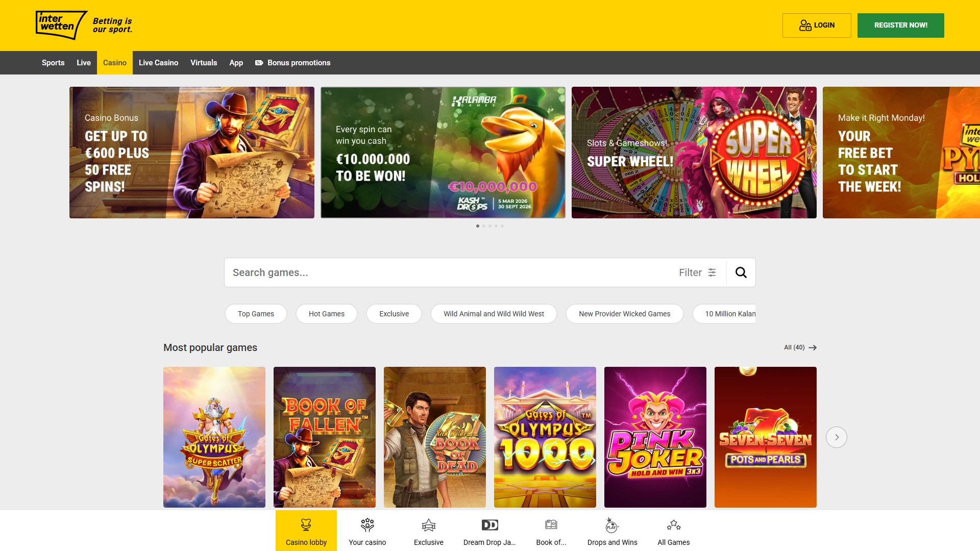
Task: Switch to Virtuals
Action: point(204,63)
